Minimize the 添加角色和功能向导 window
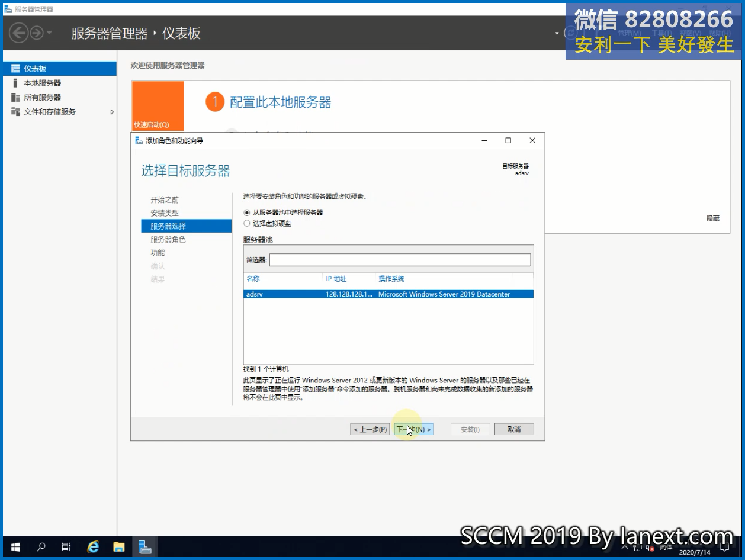The image size is (745, 560). pyautogui.click(x=484, y=140)
